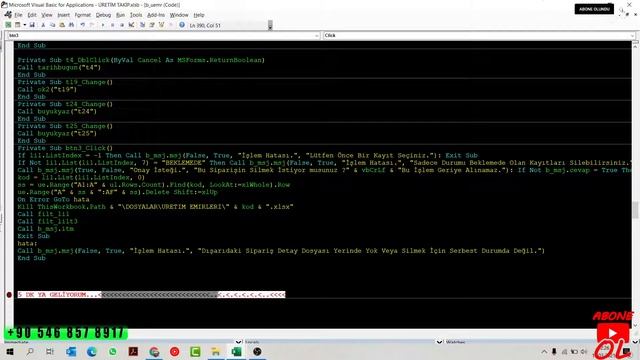Click the 'Private Sub t19_Change()' line
This screenshot has height=360, width=640.
[65, 82]
